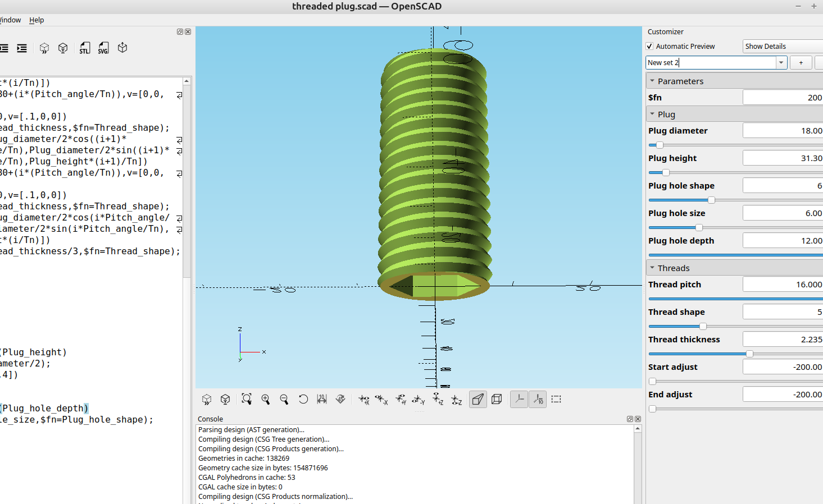Open the parameter set preset dropdown
This screenshot has height=504, width=823.
pos(781,63)
